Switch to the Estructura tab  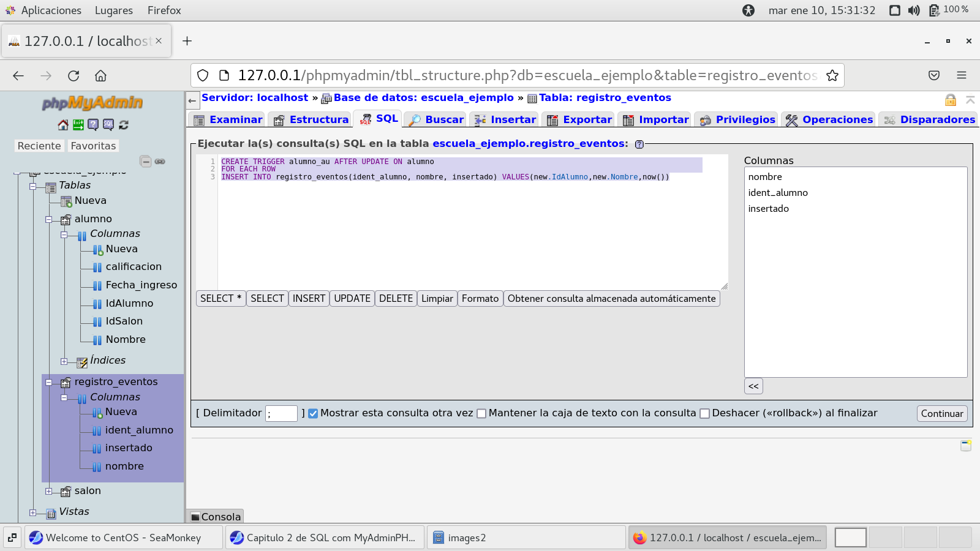pyautogui.click(x=311, y=119)
